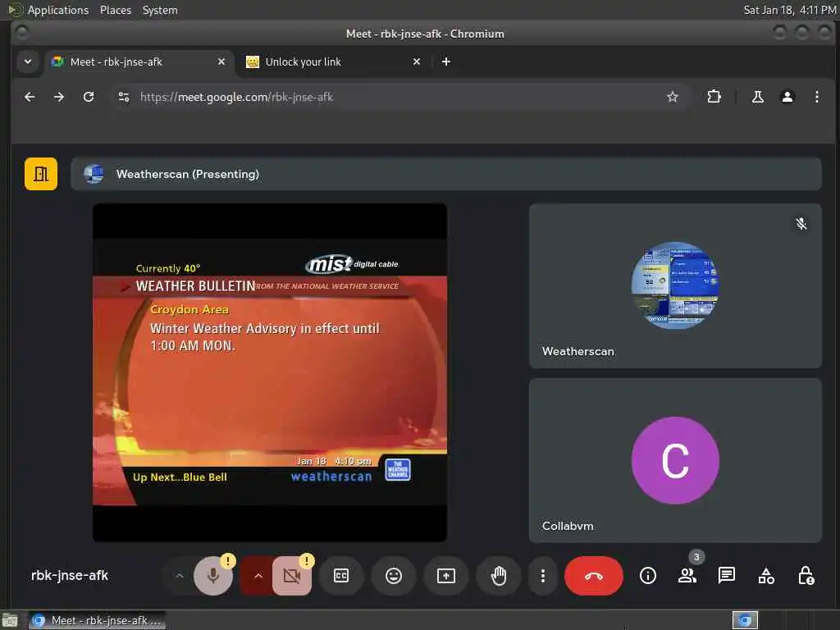Switch to the Unlock your link tab
Screen dimensions: 840x630
tap(332, 62)
